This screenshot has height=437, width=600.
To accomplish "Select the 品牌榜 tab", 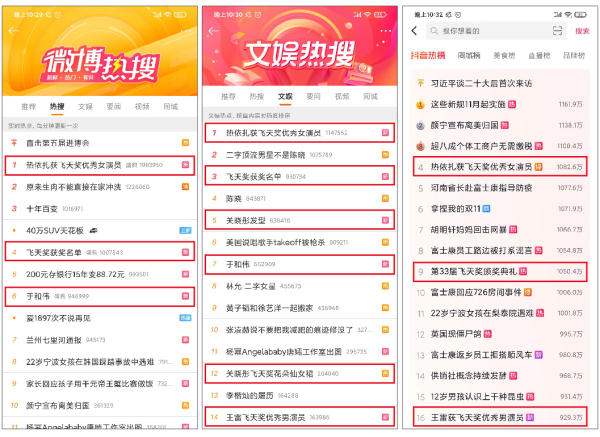I will (x=574, y=55).
